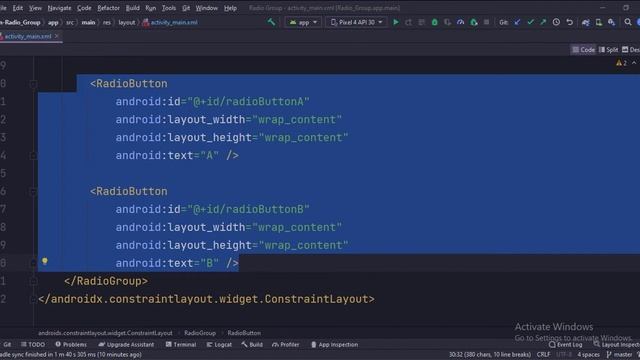
Task: Close the activity_main.xml tab
Action: (x=57, y=36)
